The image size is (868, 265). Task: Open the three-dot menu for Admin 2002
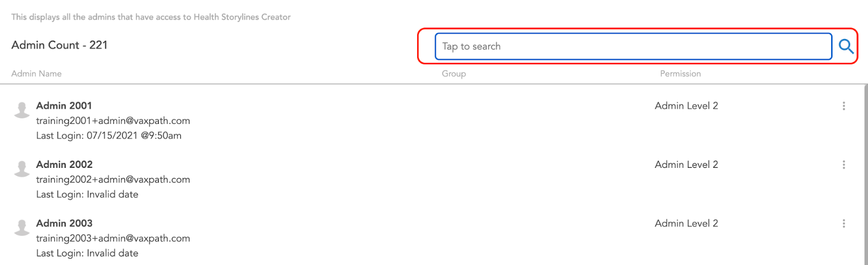point(844,165)
